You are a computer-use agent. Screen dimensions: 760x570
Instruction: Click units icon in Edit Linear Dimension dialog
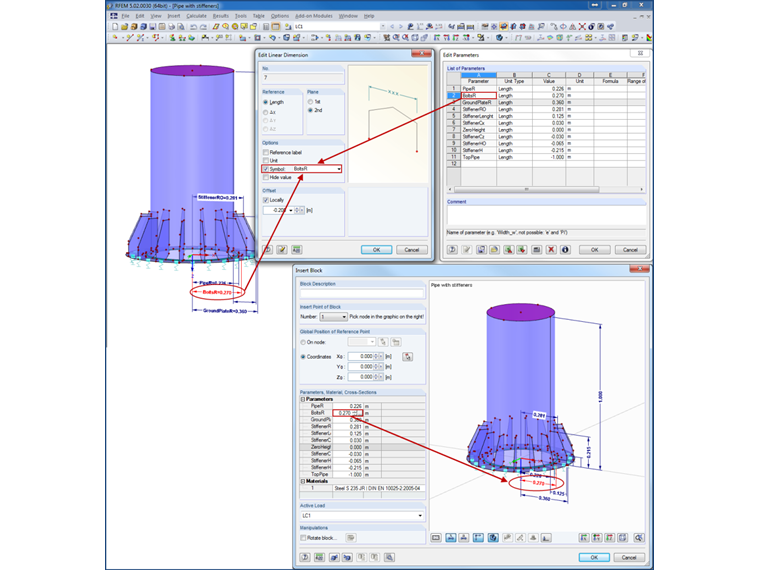[x=297, y=250]
